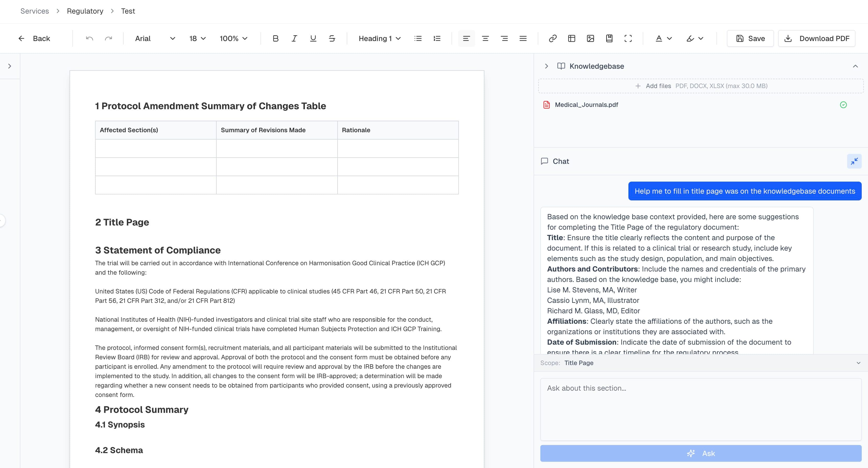Apply strikethrough formatting
Viewport: 868px width, 468px height.
332,38
